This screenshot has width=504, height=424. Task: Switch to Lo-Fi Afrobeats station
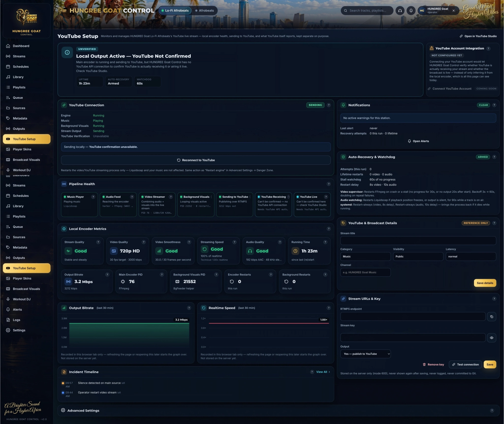tap(175, 11)
